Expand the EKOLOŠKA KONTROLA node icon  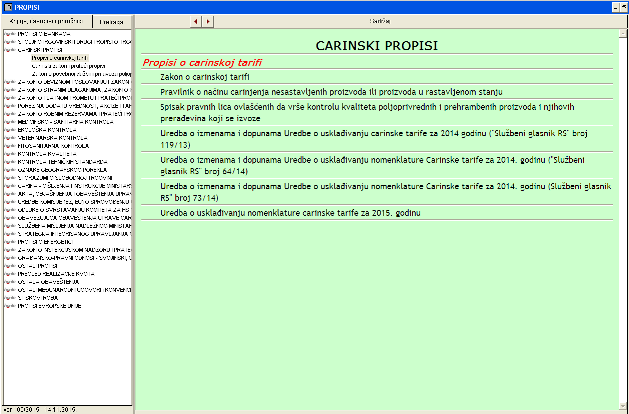pos(9,130)
